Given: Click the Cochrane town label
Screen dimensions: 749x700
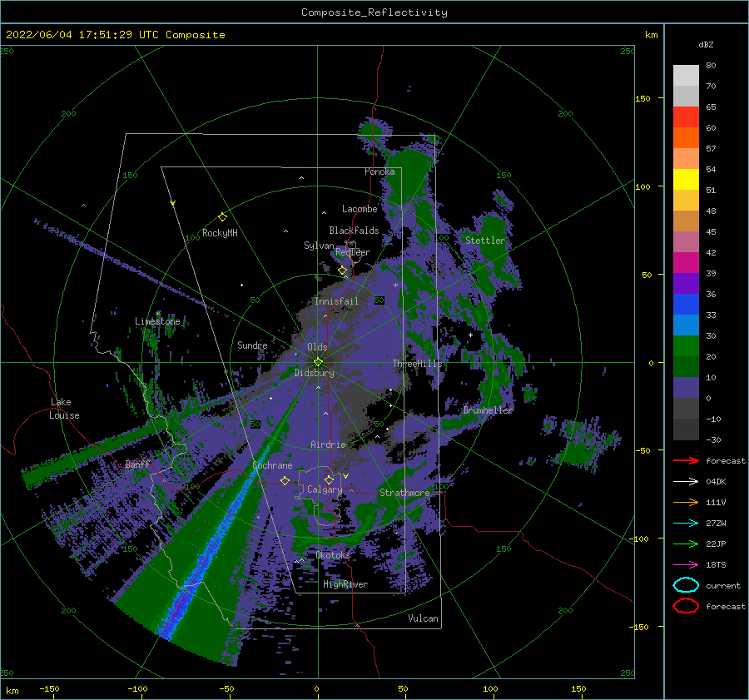Looking at the screenshot, I should [x=272, y=465].
